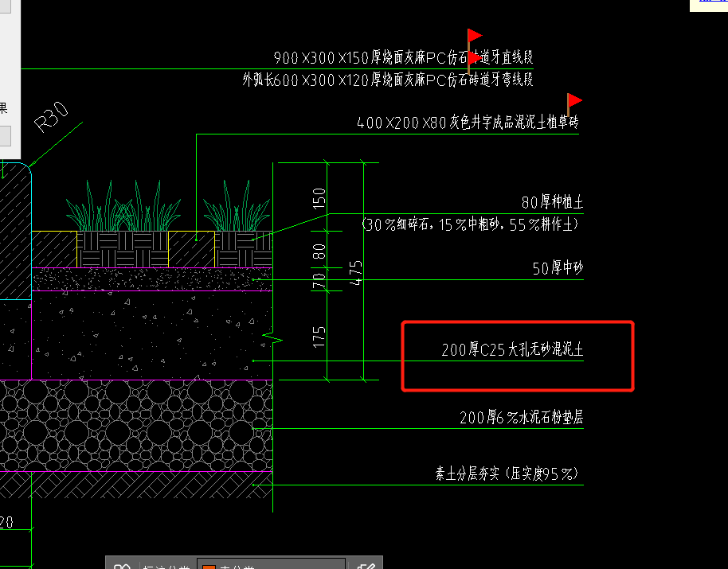Image resolution: width=728 pixels, height=569 pixels.
Task: Click the orange color swatch in bottom toolbar
Action: [209, 567]
